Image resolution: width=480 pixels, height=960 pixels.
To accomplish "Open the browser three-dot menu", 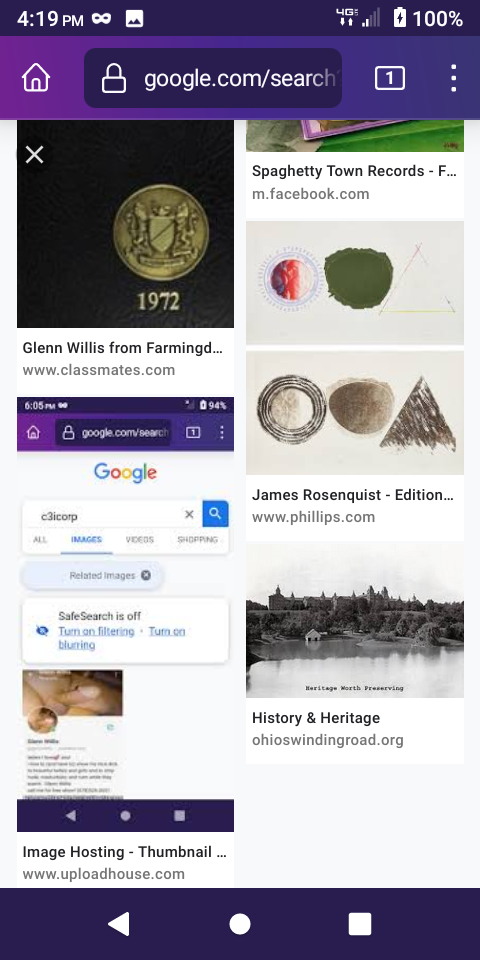I will pyautogui.click(x=453, y=78).
